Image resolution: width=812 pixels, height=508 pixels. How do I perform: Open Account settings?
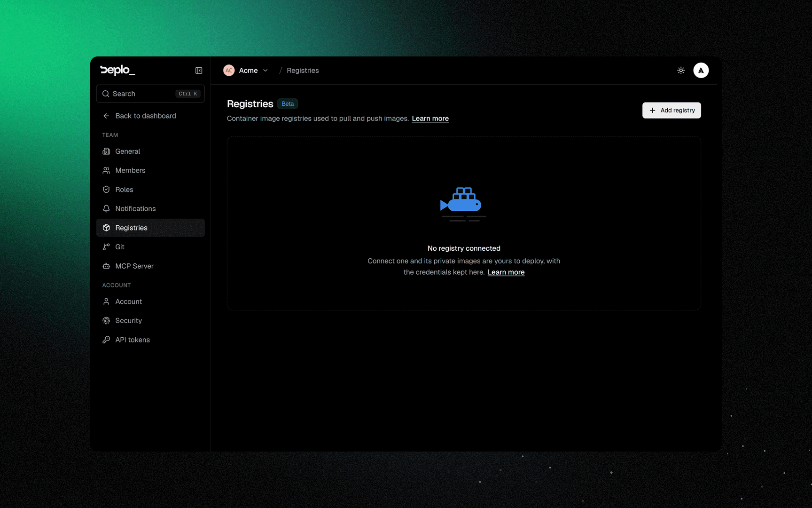click(x=150, y=302)
